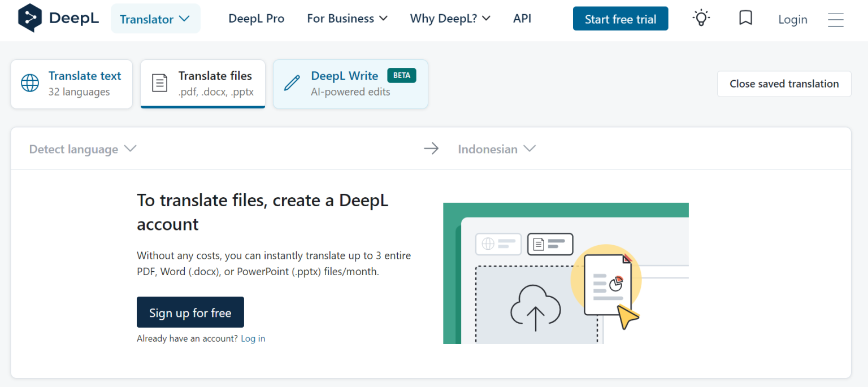The image size is (868, 387).
Task: Click the globe icon for Translate text
Action: coord(30,83)
